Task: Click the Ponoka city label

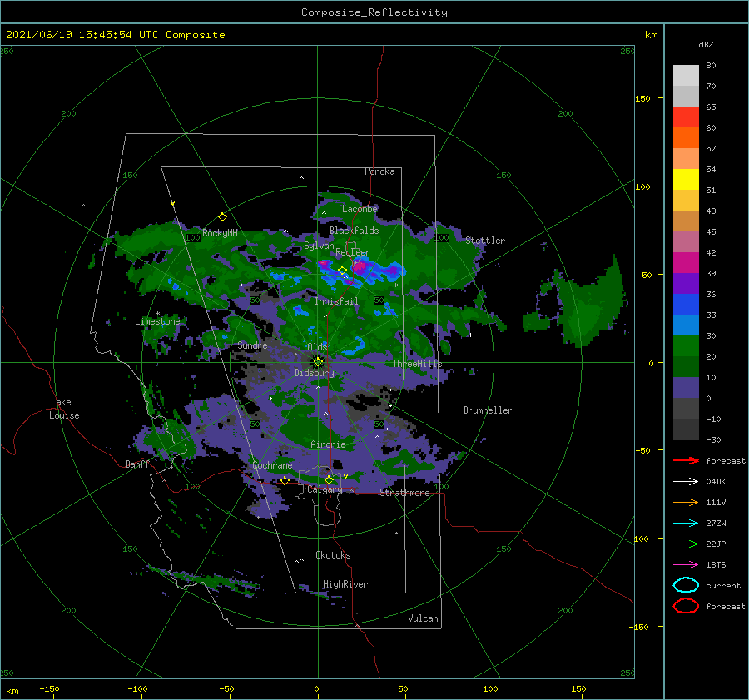Action: tap(379, 171)
